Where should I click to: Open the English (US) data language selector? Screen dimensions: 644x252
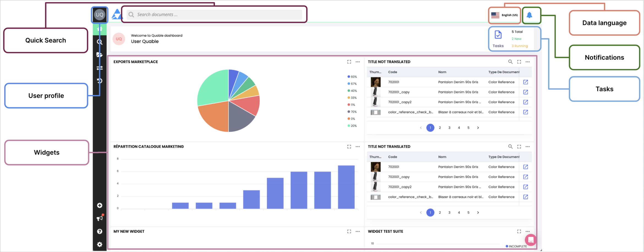(x=504, y=15)
